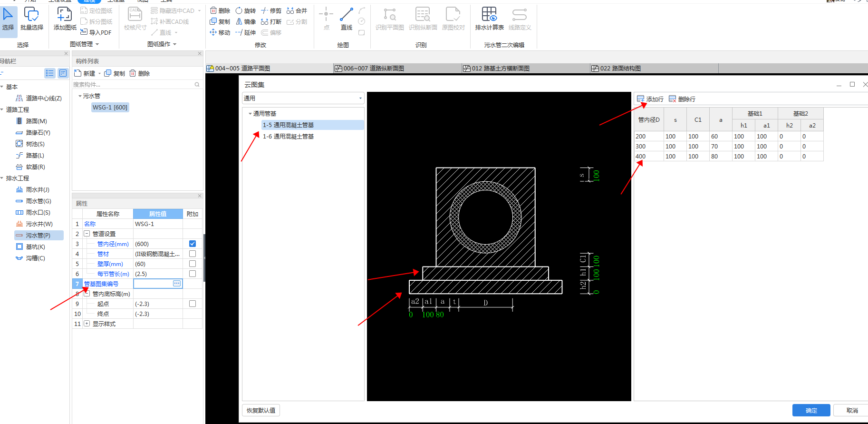868x424 pixels.
Task: Open the 通用 dropdown in 云图集
Action: pos(303,98)
